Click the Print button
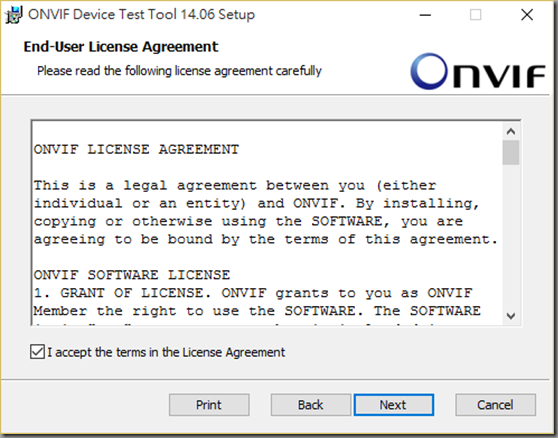 pyautogui.click(x=209, y=405)
